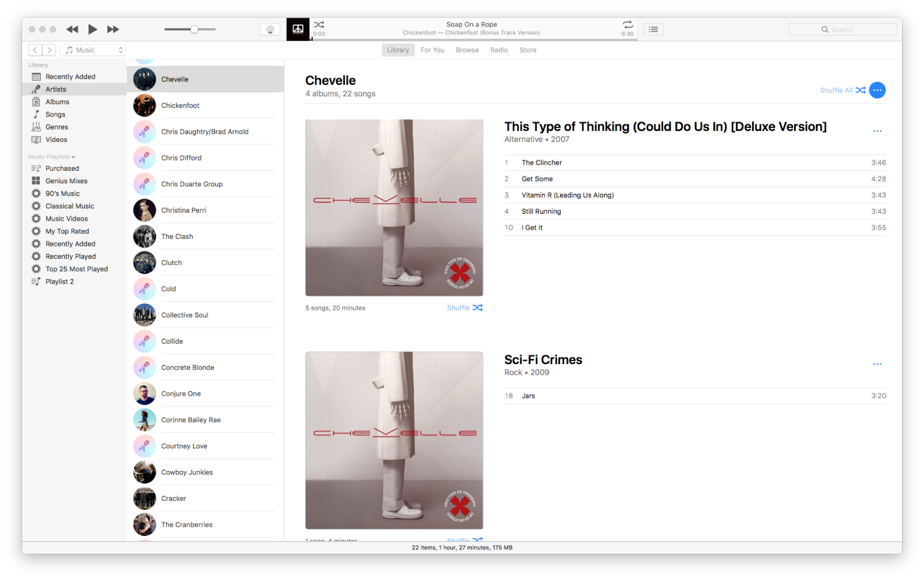This screenshot has height=580, width=924.
Task: Open the Up Next list button
Action: coord(653,30)
